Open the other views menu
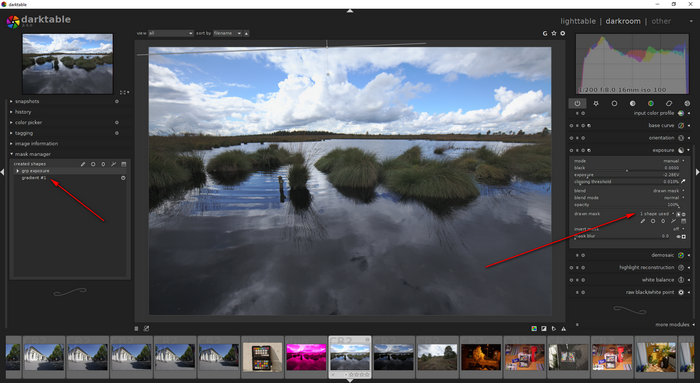700x383 pixels. coord(661,21)
